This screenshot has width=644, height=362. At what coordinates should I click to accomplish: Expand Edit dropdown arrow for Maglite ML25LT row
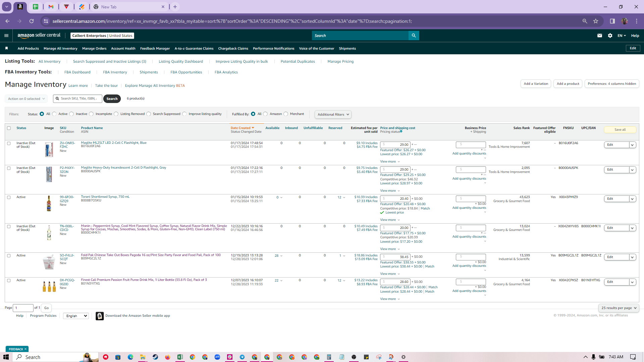tap(633, 145)
